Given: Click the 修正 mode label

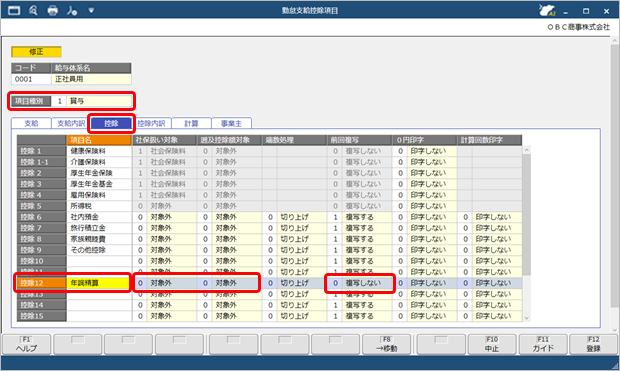Looking at the screenshot, I should point(36,52).
